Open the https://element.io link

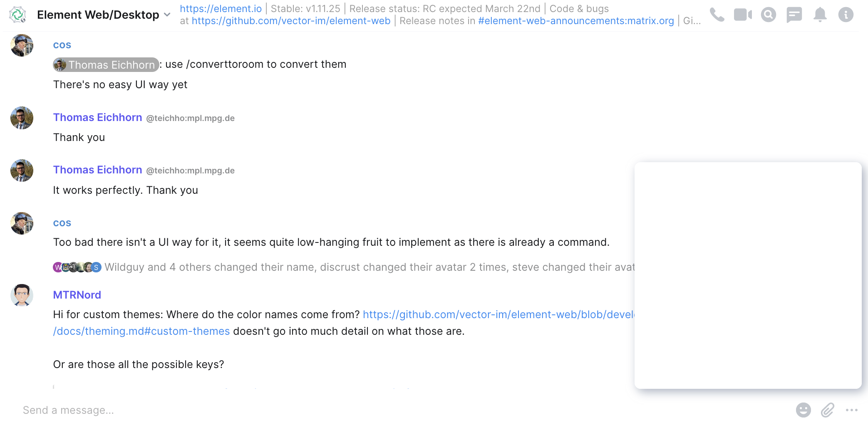(221, 8)
